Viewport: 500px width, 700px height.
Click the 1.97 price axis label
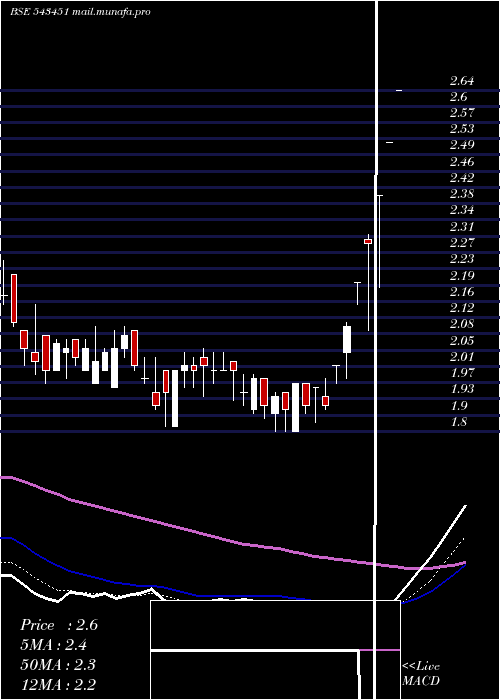pyautogui.click(x=462, y=372)
